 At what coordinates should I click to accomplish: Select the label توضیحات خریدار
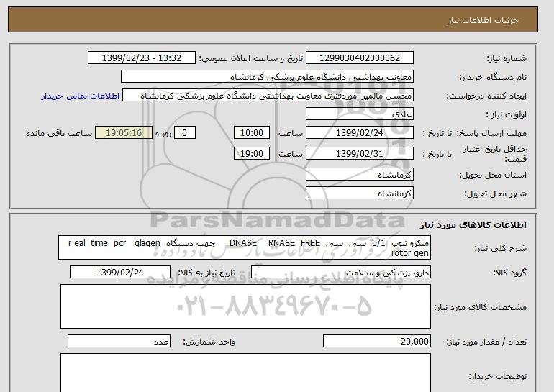(497, 376)
